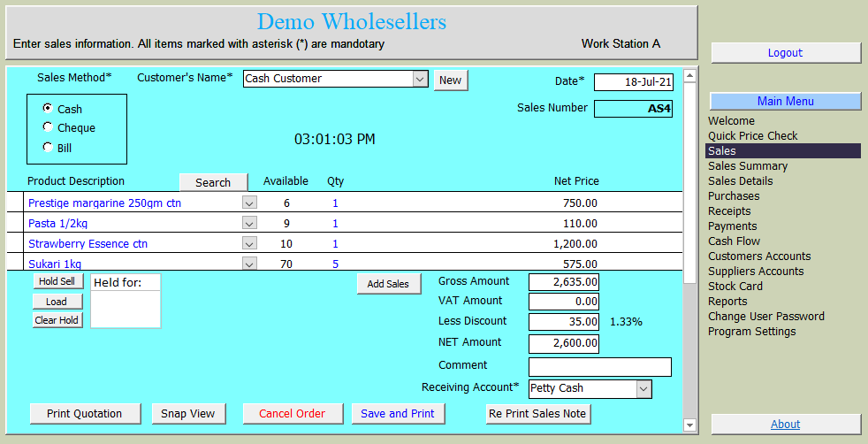Click the Search products button
The height and width of the screenshot is (444, 868).
click(x=213, y=182)
